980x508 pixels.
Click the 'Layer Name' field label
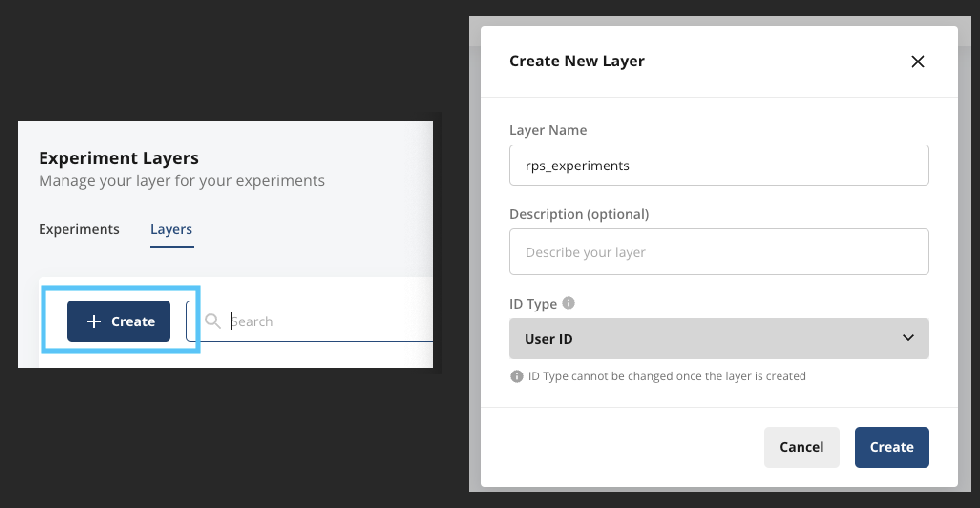pyautogui.click(x=548, y=130)
